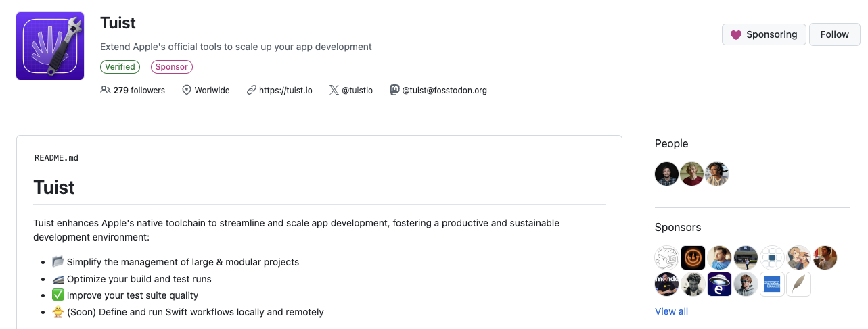Viewport: 868px width, 329px height.
Task: Open the American Express sponsor logo
Action: click(x=773, y=284)
